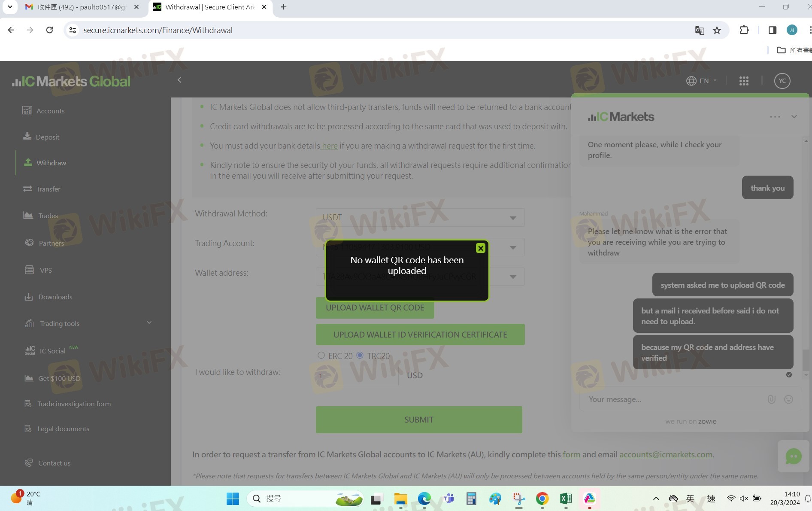Reload the page
Viewport: 812px width, 511px height.
click(49, 30)
